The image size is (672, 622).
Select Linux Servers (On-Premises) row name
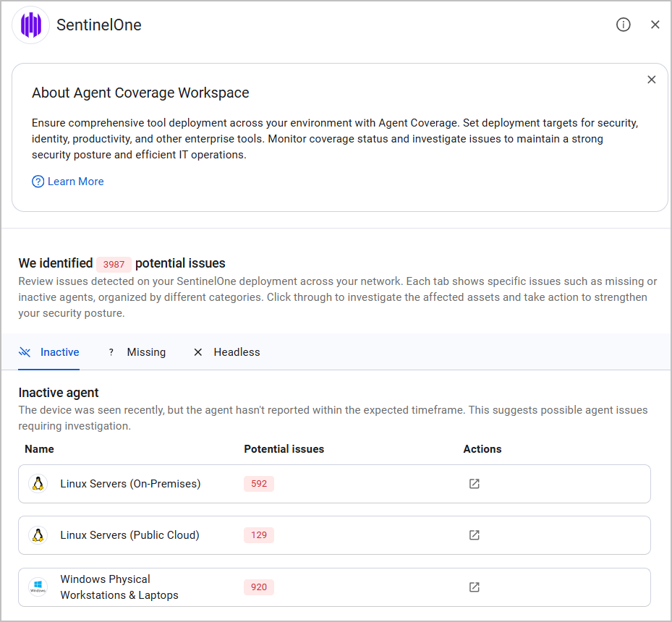coord(130,484)
